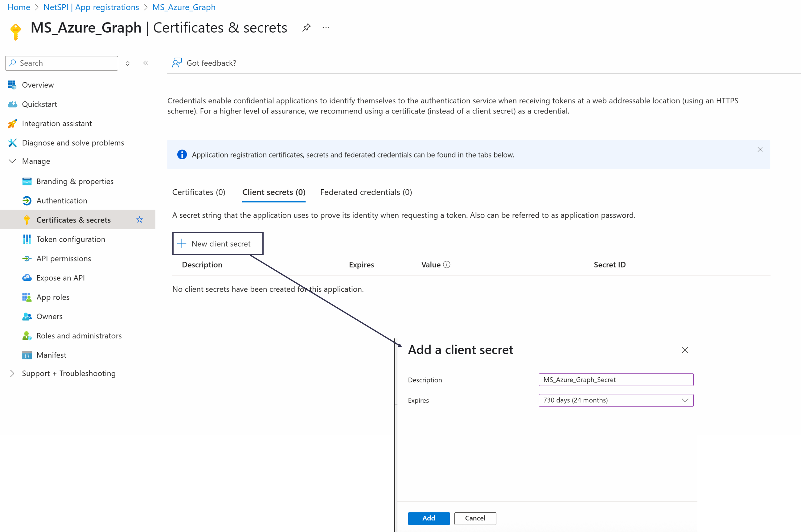Dismiss the blue information banner

pyautogui.click(x=760, y=149)
